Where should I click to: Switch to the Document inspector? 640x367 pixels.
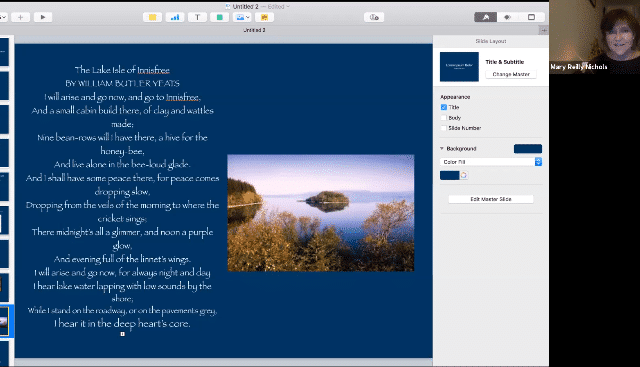point(531,17)
